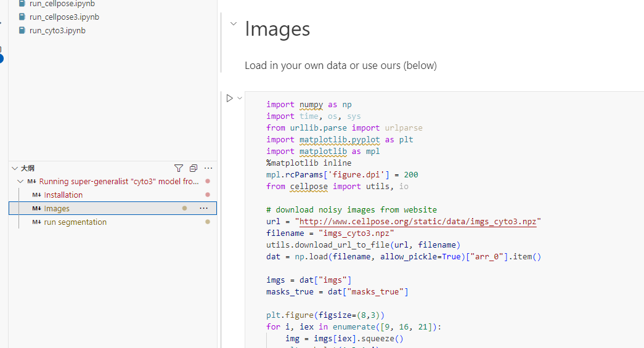This screenshot has width=644, height=348.
Task: Open run_cellpose3.ipynb file
Action: (x=65, y=17)
